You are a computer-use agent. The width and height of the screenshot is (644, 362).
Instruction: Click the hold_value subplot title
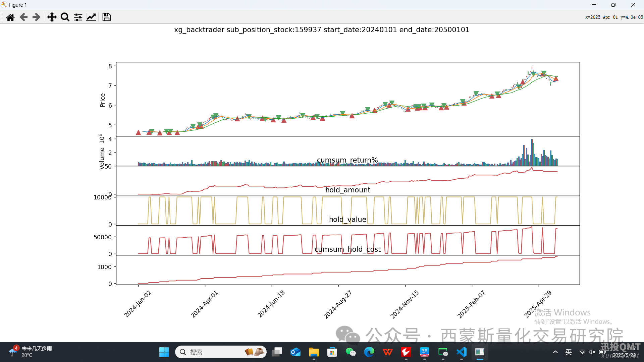coord(347,220)
